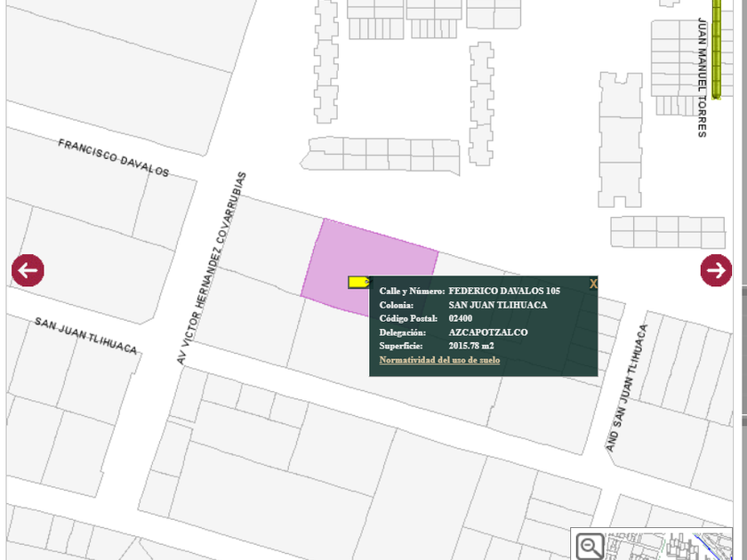Click FEDERICO DAVALOS 105 address text
Viewport: 747px width, 560px height.
click(x=504, y=291)
